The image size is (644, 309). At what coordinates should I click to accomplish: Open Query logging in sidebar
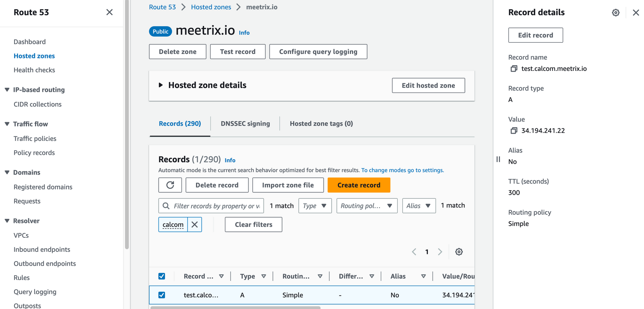click(x=35, y=292)
